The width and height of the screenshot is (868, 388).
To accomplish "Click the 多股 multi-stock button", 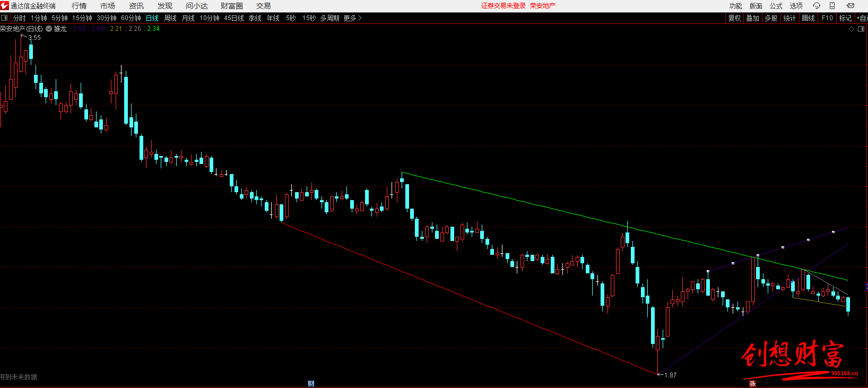I will coord(771,18).
